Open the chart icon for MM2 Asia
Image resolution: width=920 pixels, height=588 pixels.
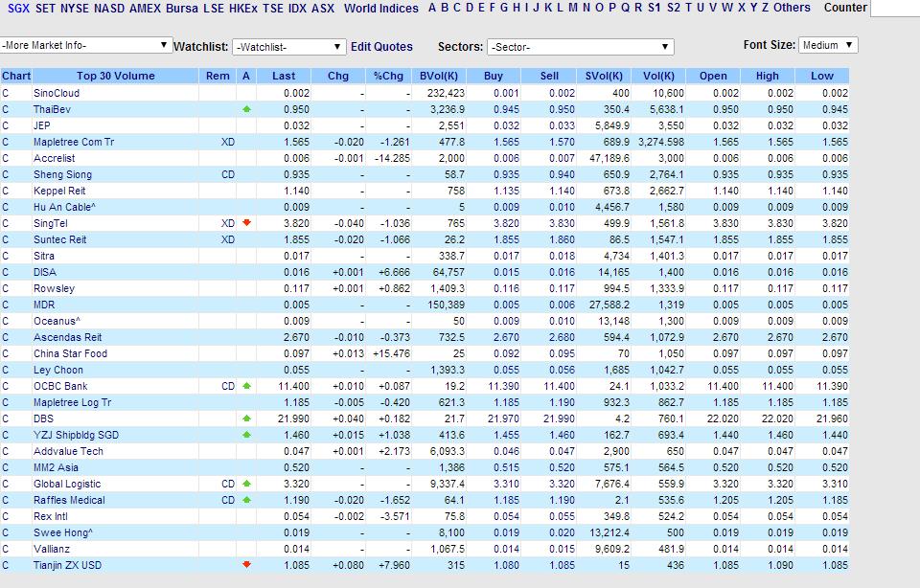(x=7, y=467)
